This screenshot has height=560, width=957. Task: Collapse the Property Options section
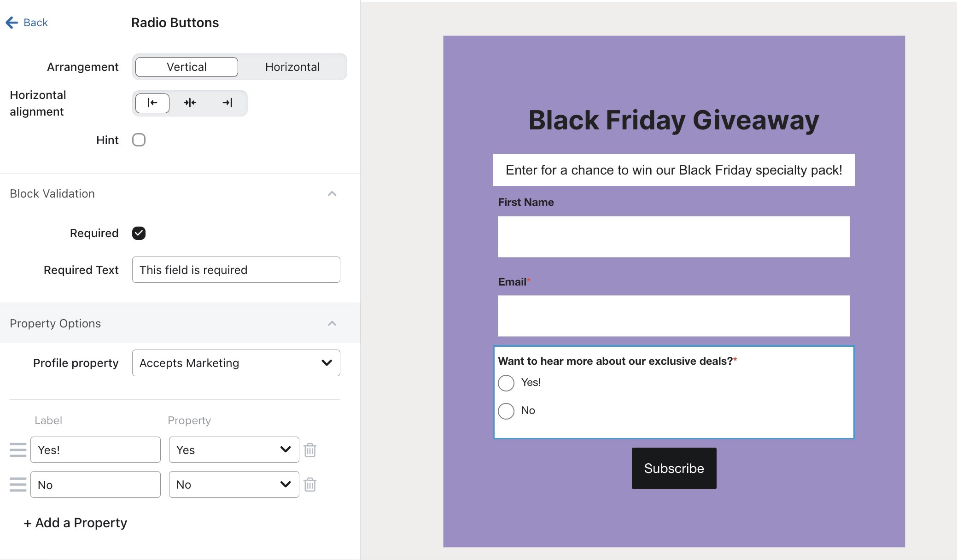[332, 323]
